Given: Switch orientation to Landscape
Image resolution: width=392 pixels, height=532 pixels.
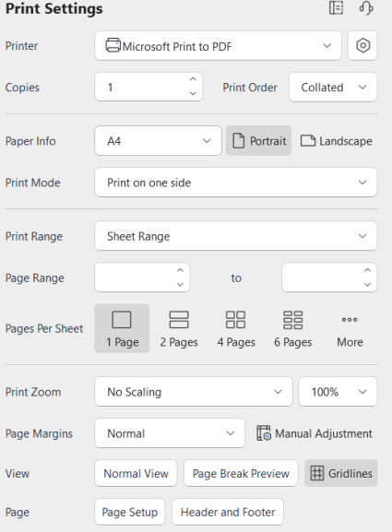Looking at the screenshot, I should [x=337, y=141].
